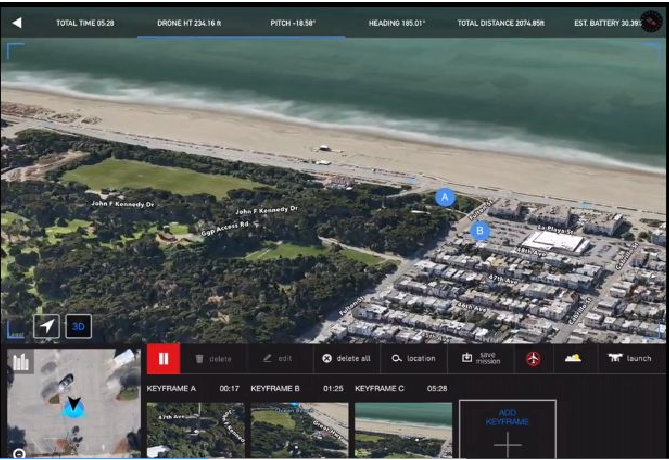Select the Total Time readout

(85, 23)
